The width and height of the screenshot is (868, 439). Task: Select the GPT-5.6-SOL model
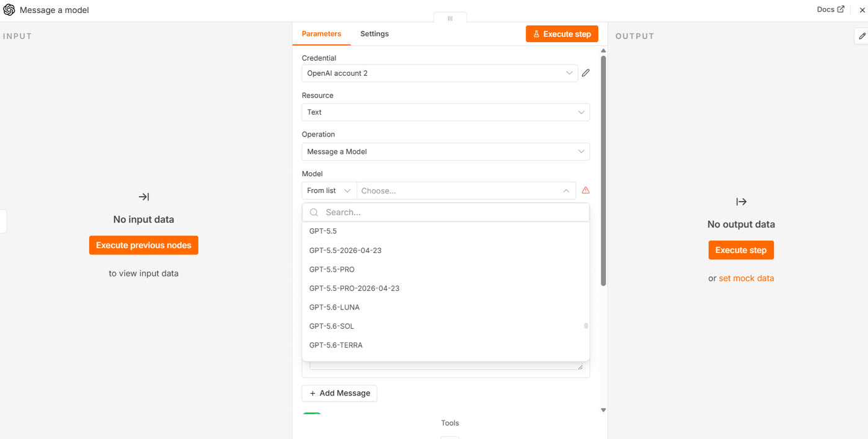pyautogui.click(x=446, y=326)
